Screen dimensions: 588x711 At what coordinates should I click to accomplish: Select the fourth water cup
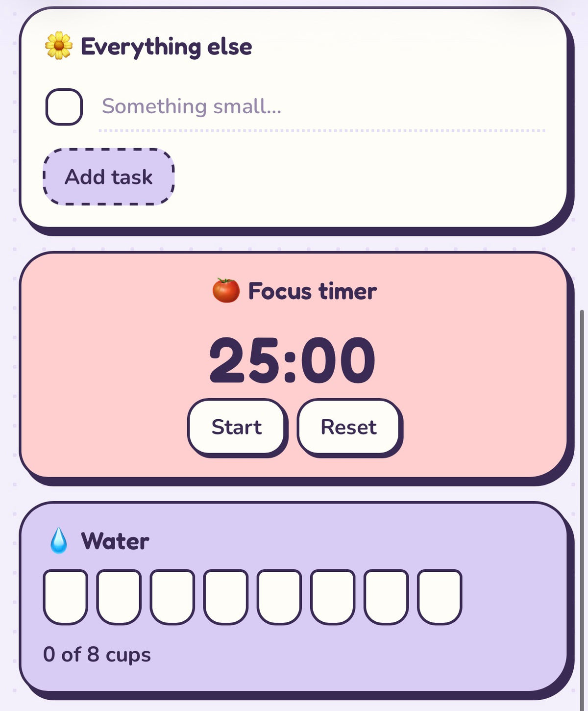[226, 597]
